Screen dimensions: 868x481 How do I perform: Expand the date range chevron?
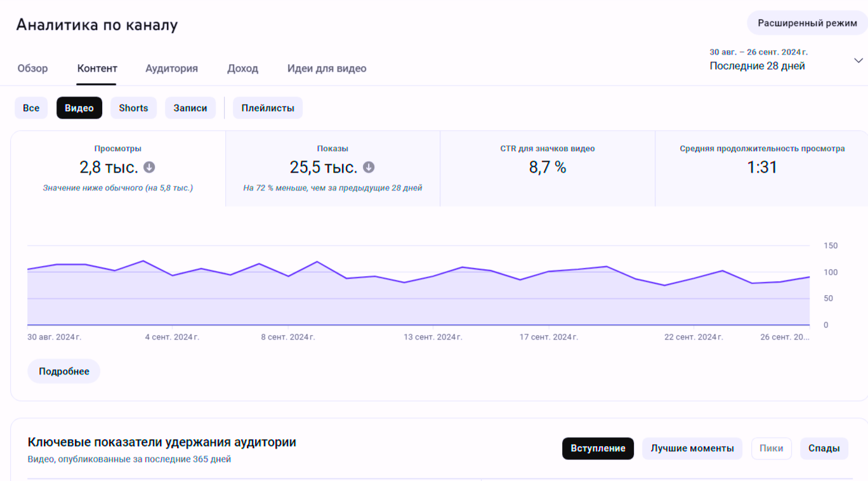(858, 60)
